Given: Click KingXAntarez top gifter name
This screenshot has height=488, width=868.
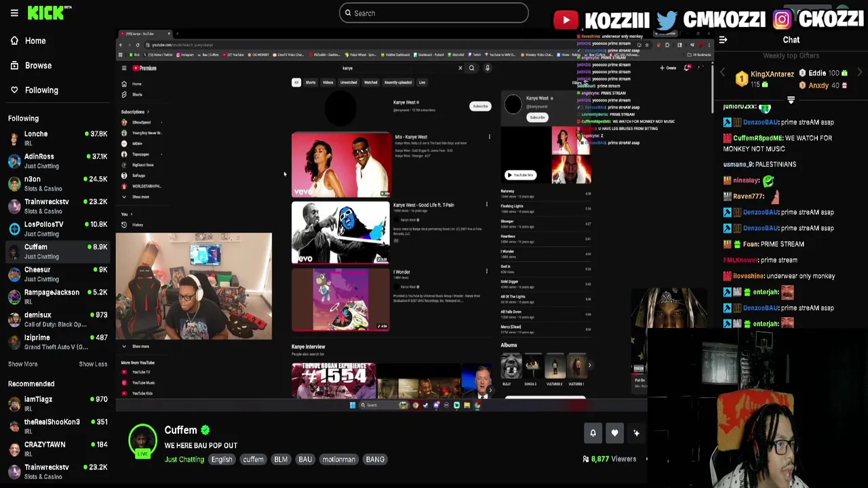Looking at the screenshot, I should (772, 75).
